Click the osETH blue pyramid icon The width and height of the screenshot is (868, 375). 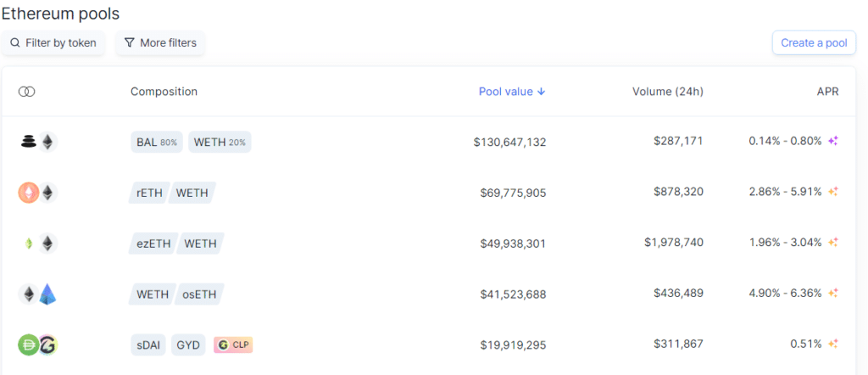pyautogui.click(x=48, y=294)
